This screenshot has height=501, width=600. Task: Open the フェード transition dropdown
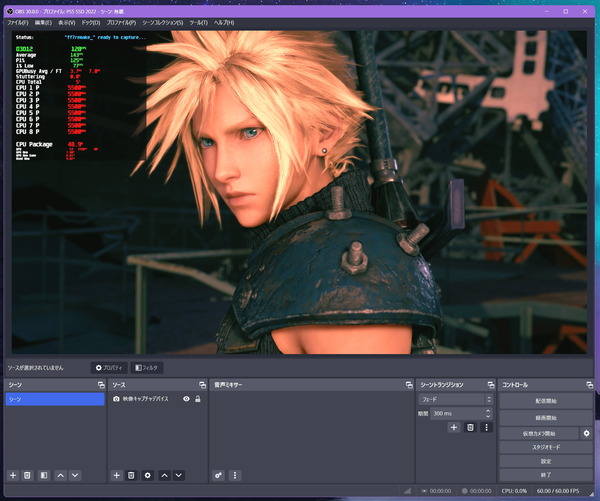pyautogui.click(x=455, y=399)
